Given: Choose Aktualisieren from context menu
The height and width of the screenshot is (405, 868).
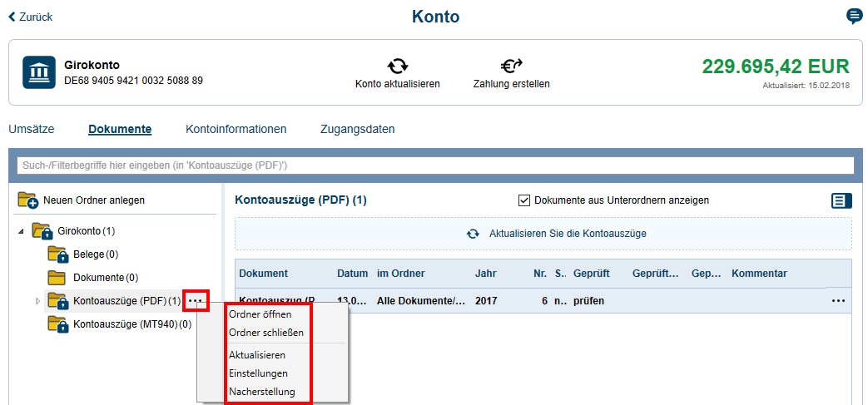Looking at the screenshot, I should click(x=257, y=355).
